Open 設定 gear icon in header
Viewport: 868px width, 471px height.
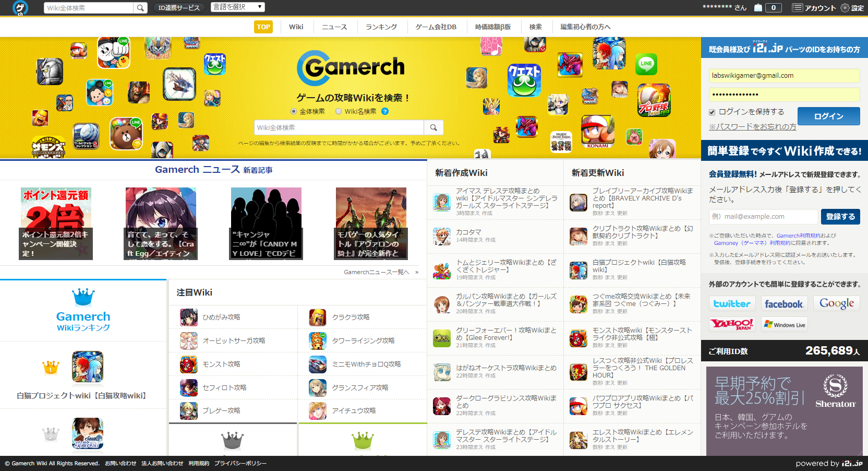pos(845,8)
